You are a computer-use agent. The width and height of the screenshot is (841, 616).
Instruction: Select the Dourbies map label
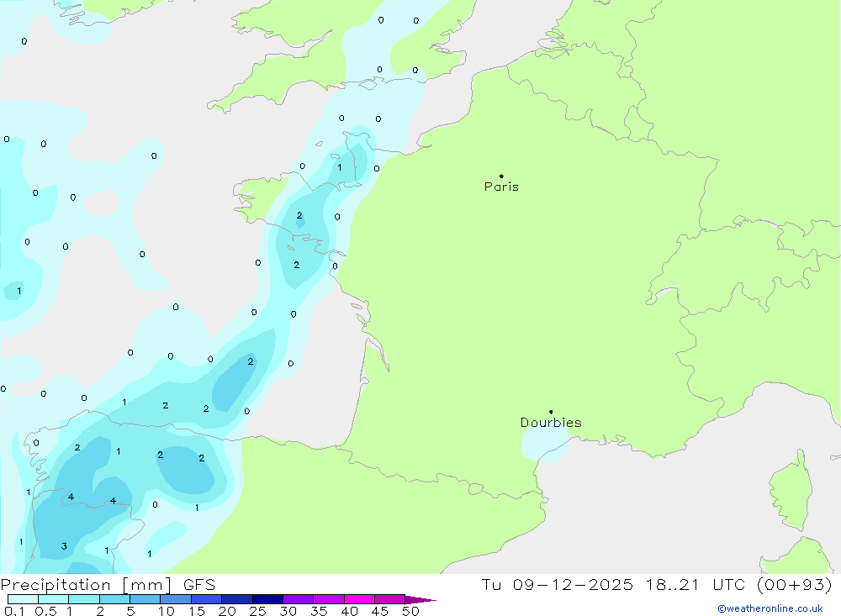[x=551, y=423]
